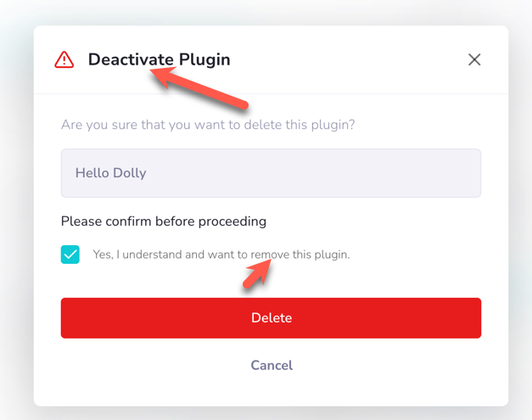Viewport: 532px width, 420px height.
Task: Close the Deactivate Plugin dialog with X
Action: pyautogui.click(x=474, y=59)
